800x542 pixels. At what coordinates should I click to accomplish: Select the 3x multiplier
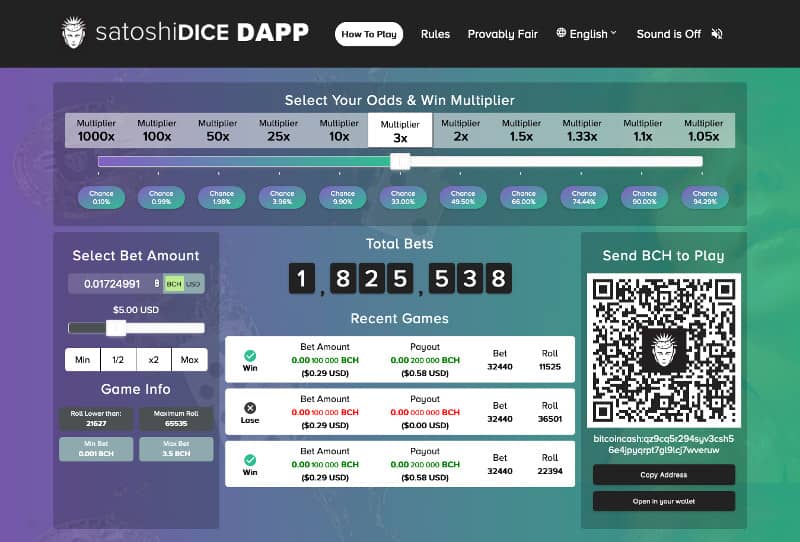400,131
